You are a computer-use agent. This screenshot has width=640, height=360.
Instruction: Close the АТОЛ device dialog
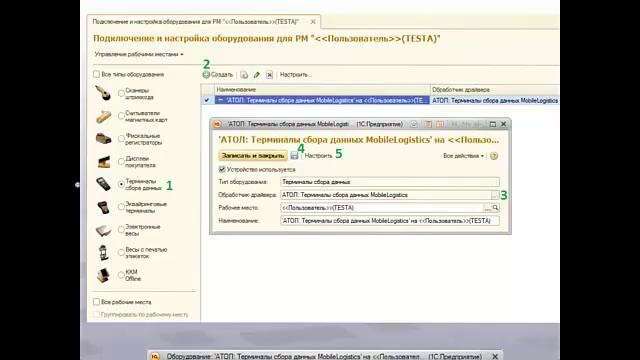504,124
